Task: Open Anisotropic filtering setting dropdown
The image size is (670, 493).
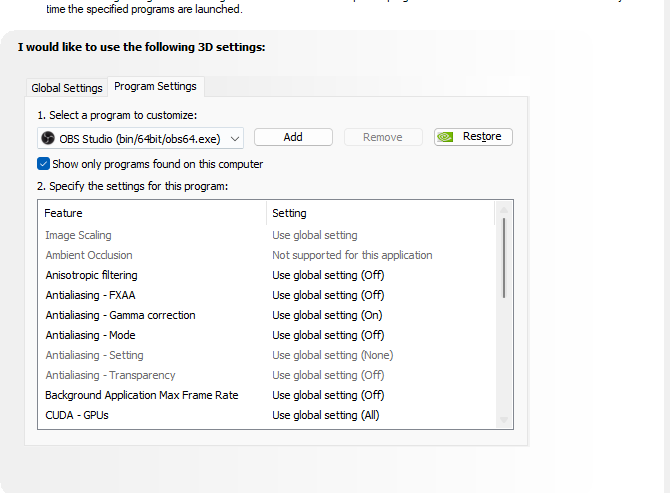Action: tap(328, 275)
